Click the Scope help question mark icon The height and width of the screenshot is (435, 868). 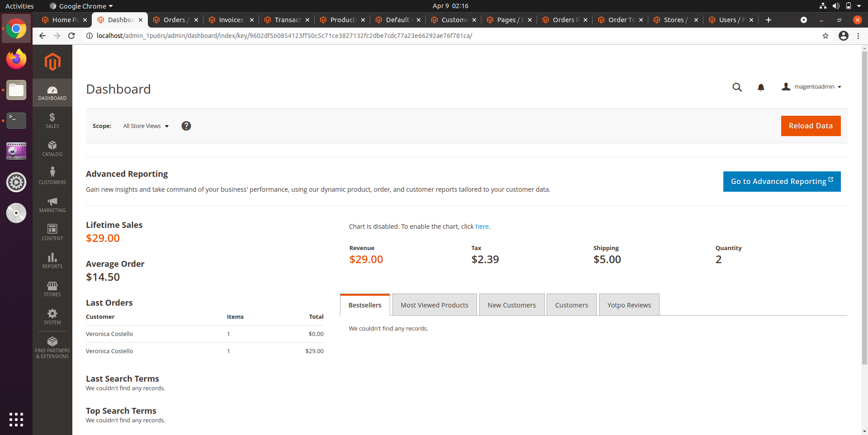186,126
